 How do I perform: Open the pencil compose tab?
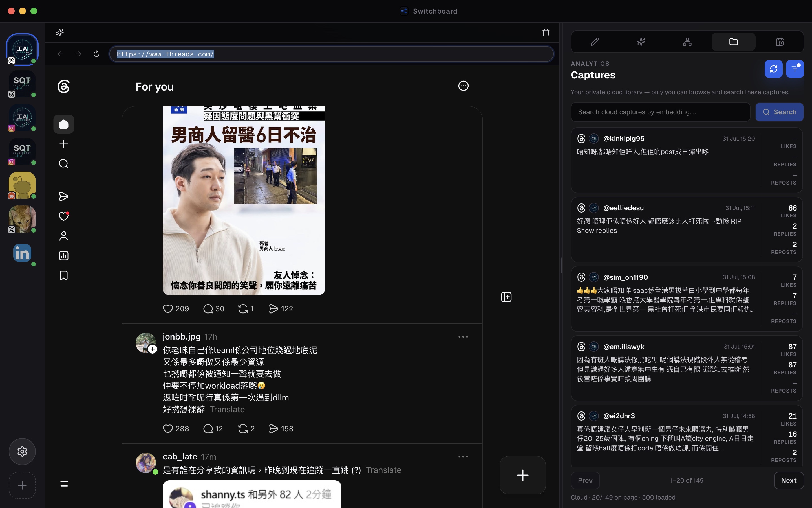(x=595, y=42)
